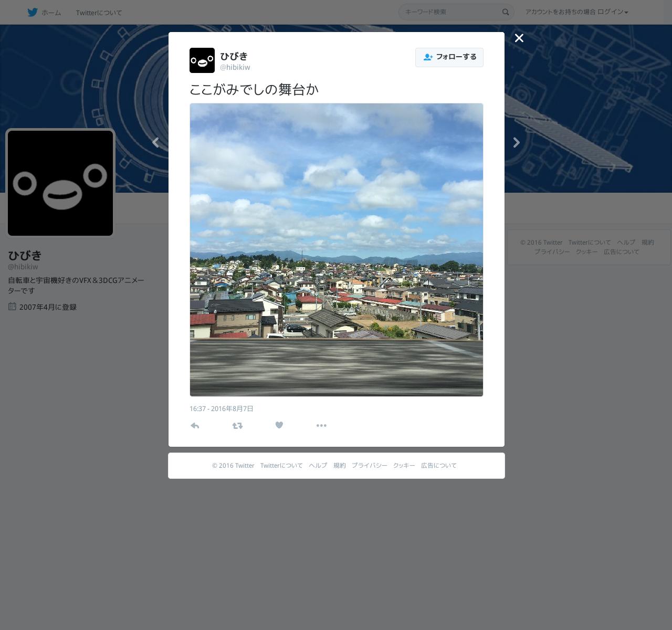Click the large profile avatar picture
672x630 pixels.
pos(60,183)
